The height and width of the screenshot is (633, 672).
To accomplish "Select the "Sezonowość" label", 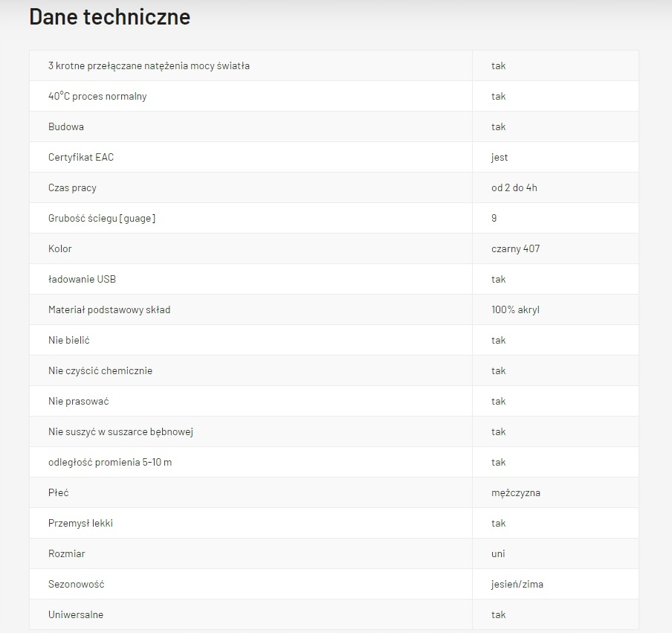I will click(76, 585).
